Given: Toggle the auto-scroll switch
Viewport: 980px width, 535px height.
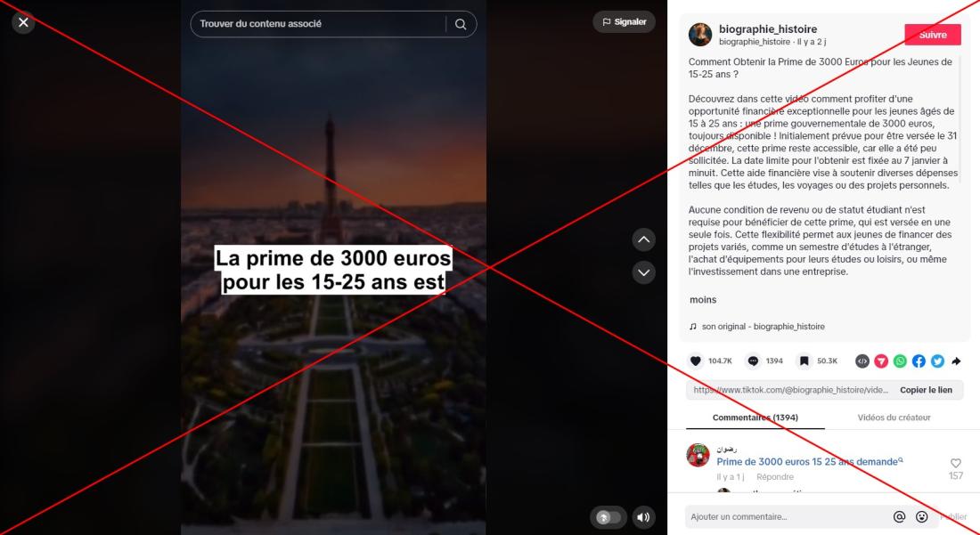Looking at the screenshot, I should pyautogui.click(x=608, y=517).
